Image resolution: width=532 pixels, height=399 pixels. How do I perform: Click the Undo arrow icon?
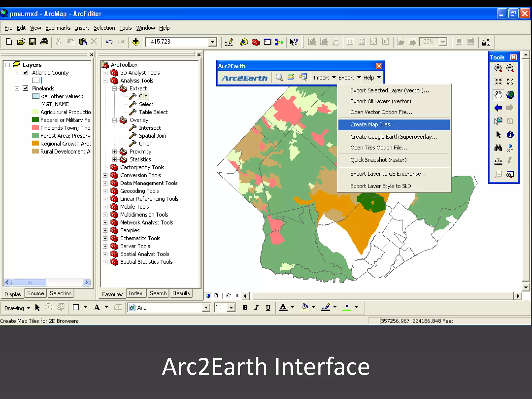pyautogui.click(x=109, y=42)
